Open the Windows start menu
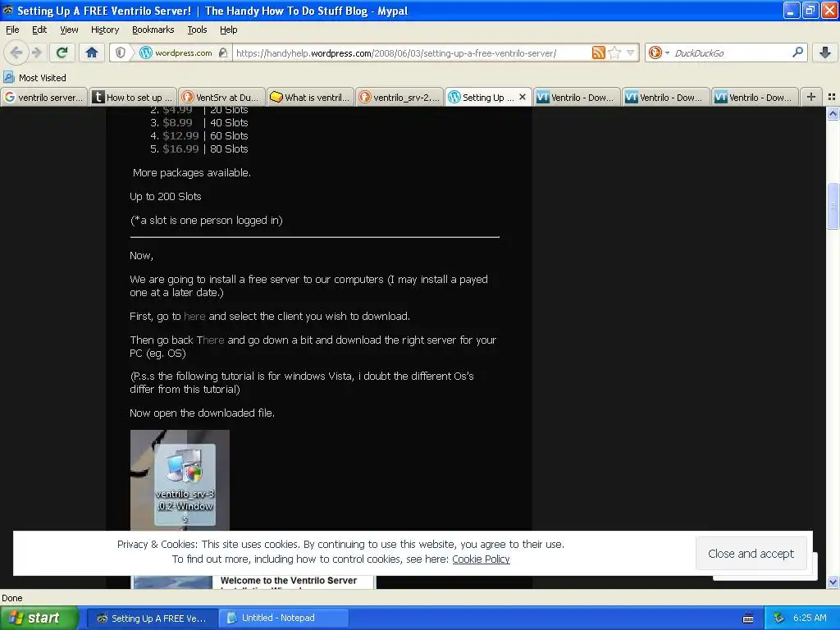The width and height of the screenshot is (840, 630). pos(39,618)
